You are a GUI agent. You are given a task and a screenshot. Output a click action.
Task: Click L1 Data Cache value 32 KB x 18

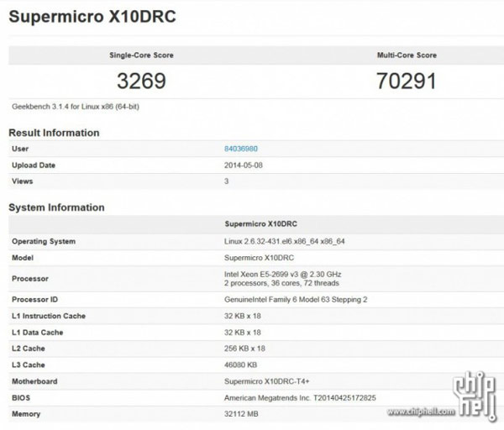pos(243,333)
